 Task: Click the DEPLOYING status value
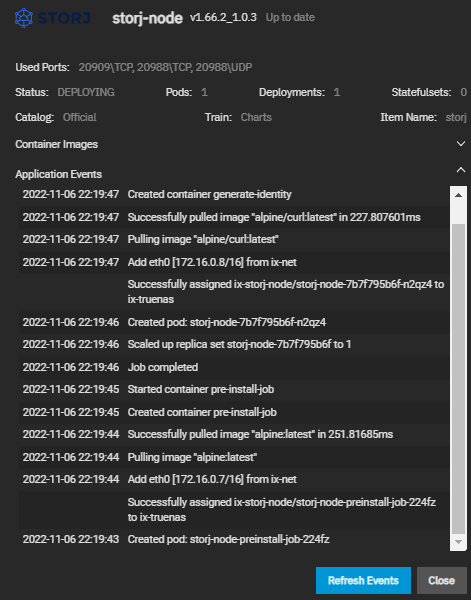point(86,92)
